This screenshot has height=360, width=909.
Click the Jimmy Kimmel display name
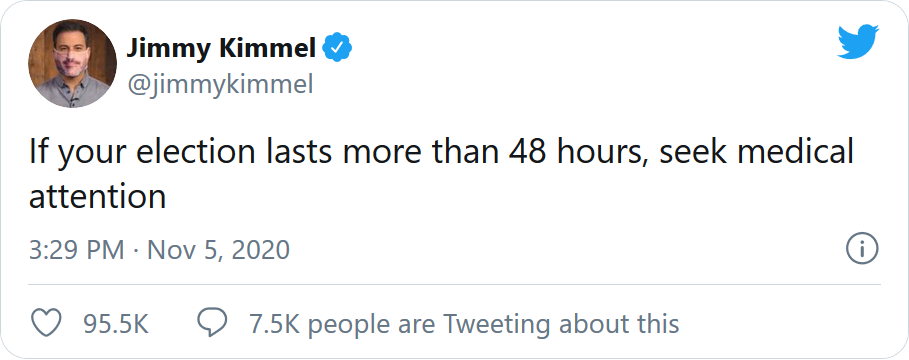coord(221,48)
